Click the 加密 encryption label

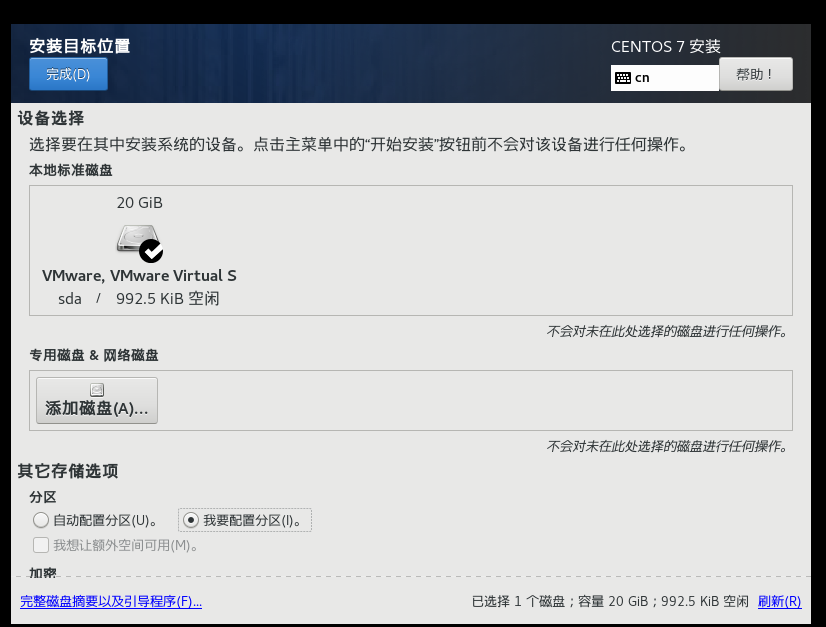(x=43, y=572)
